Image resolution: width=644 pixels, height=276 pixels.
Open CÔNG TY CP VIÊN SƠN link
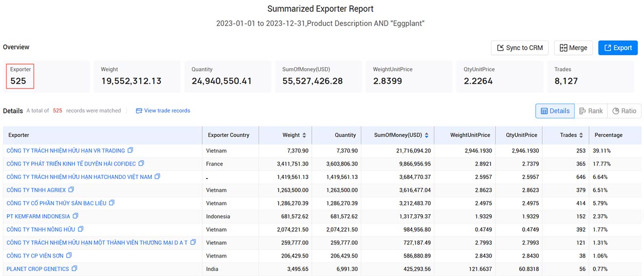(x=35, y=256)
